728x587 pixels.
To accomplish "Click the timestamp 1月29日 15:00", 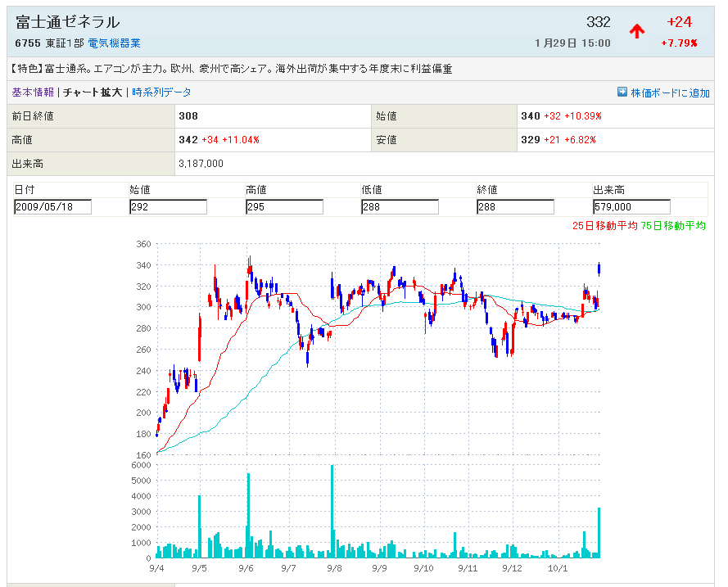I will pyautogui.click(x=572, y=43).
